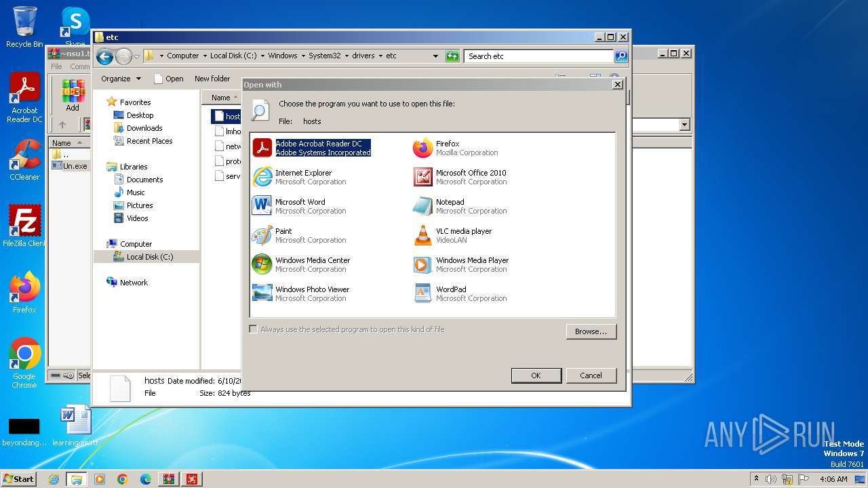Toggle Always use selected program checkbox
868x488 pixels.
point(254,329)
